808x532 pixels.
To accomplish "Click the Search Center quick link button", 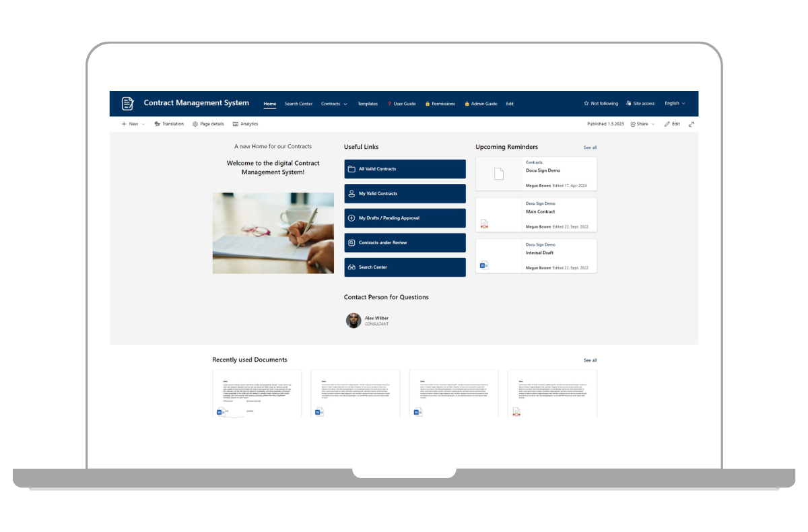I will pos(405,267).
